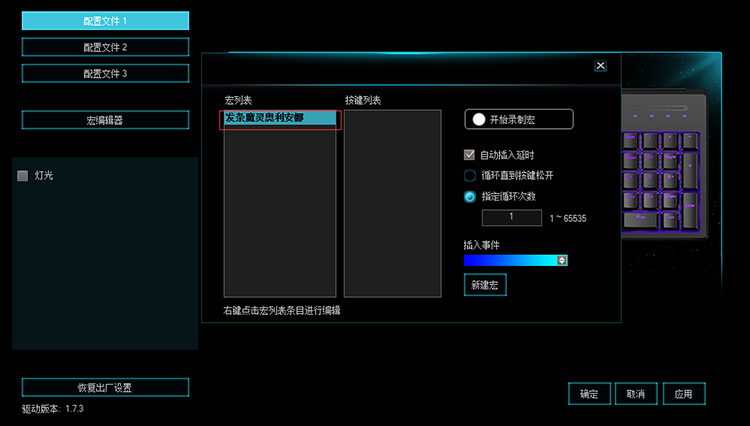The height and width of the screenshot is (426, 750).
Task: Click the 插入事件 dropdown arrow stepper
Action: click(562, 260)
